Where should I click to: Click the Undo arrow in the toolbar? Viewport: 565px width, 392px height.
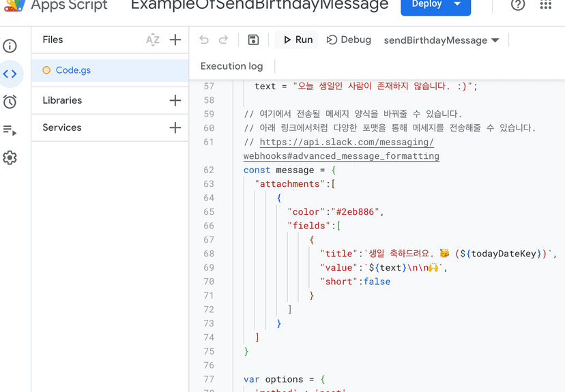tap(204, 40)
